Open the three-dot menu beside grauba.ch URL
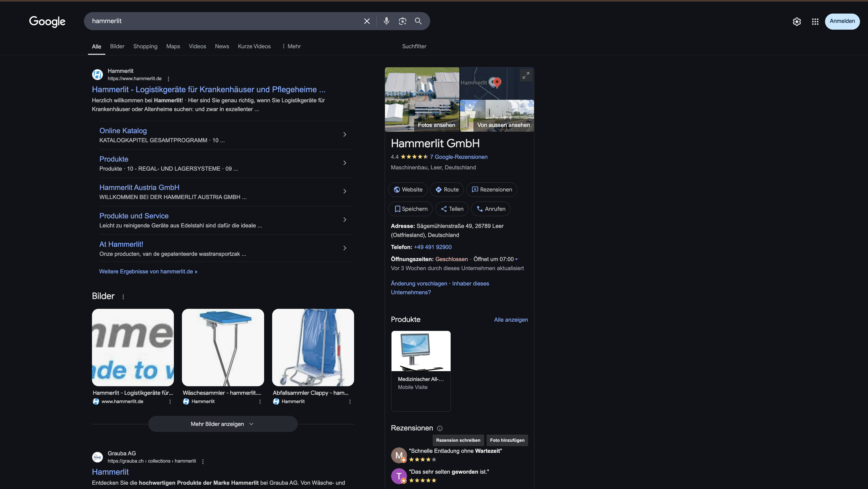 203,461
